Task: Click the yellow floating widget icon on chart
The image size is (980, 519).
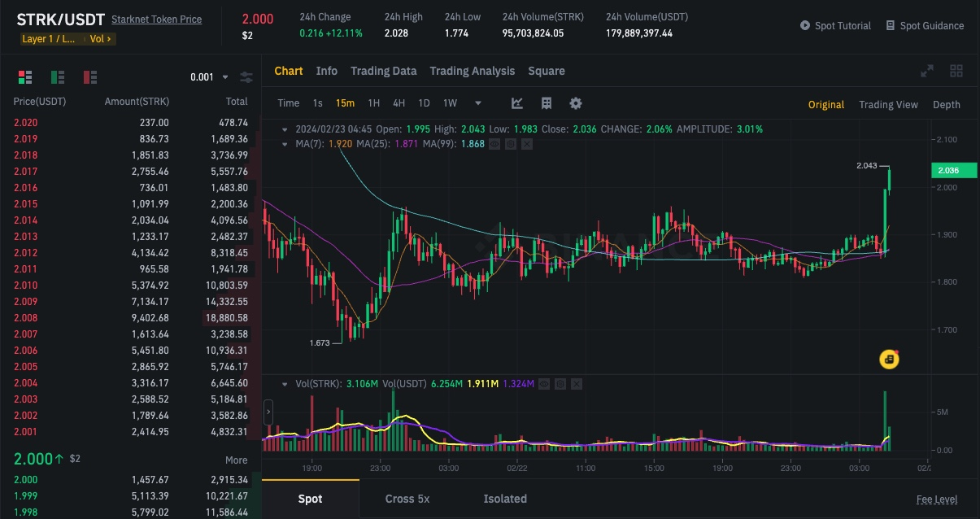Action: point(890,359)
